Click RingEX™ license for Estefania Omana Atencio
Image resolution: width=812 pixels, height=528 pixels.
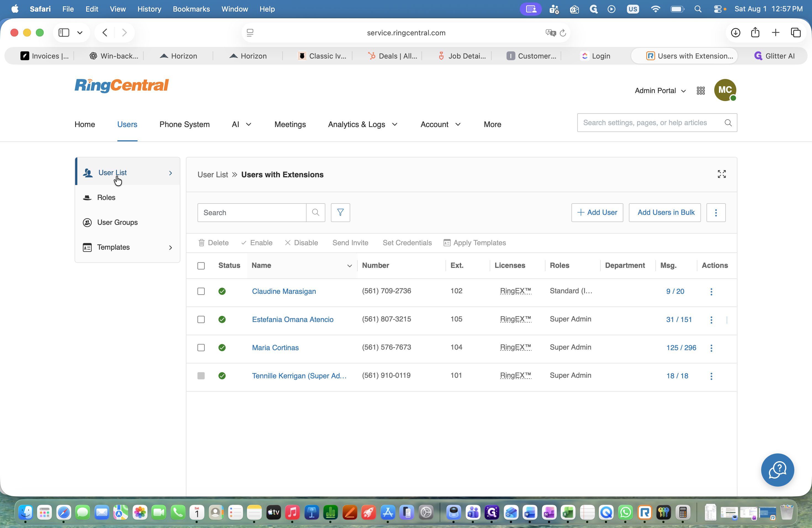click(x=516, y=319)
